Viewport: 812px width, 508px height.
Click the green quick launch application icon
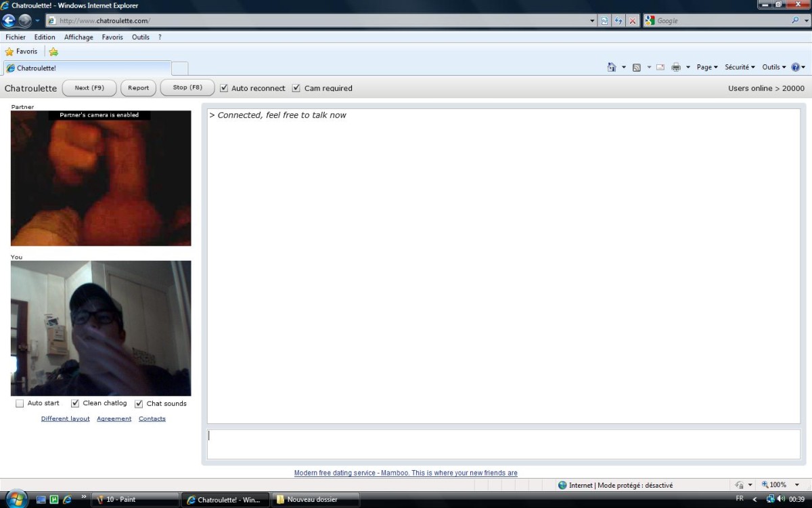[x=54, y=500]
